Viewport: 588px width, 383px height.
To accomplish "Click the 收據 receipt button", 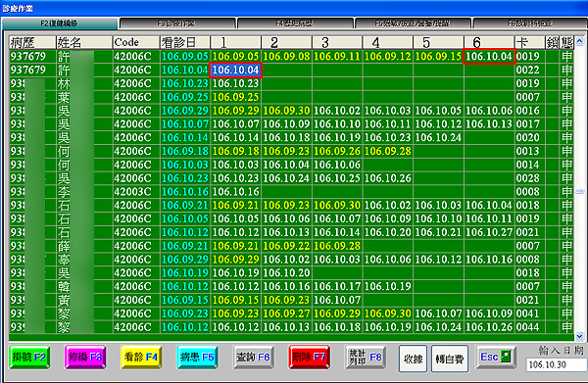I will click(413, 359).
